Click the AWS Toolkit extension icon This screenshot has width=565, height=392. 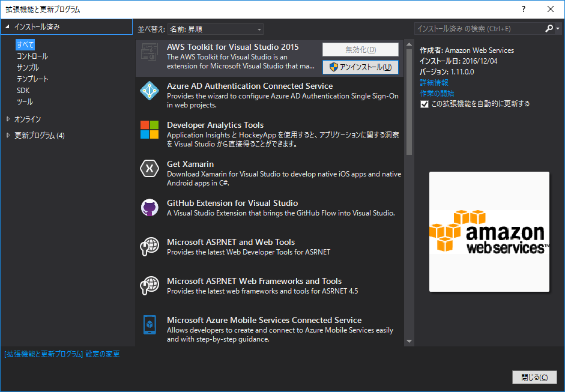pos(150,52)
